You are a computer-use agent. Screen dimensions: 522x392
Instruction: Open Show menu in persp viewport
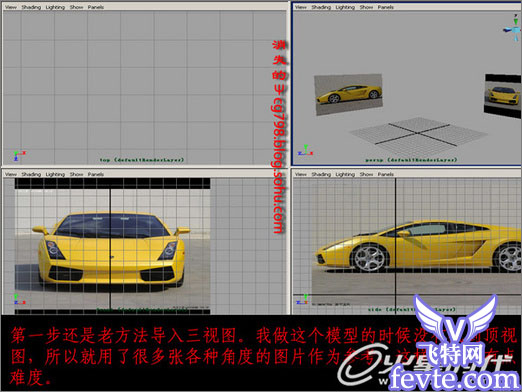pos(366,7)
